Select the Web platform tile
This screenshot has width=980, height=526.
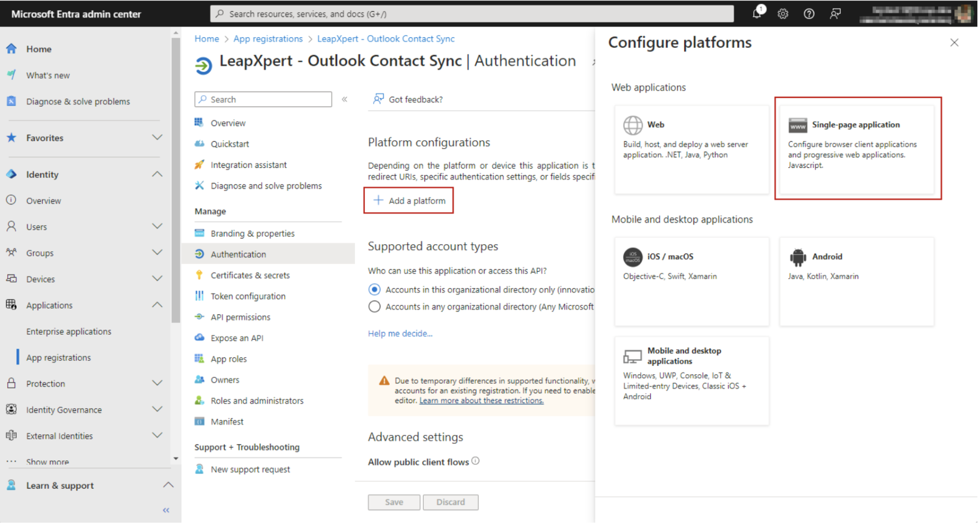(692, 150)
